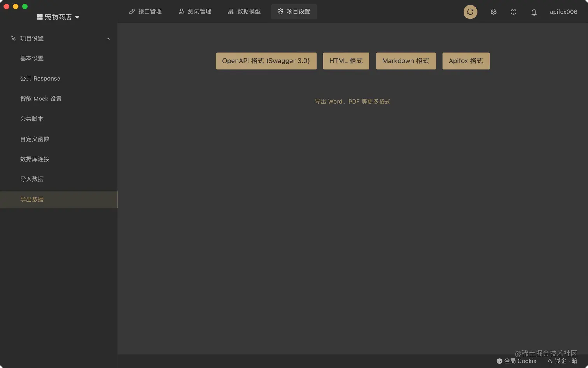Select the 项目设置 top tab
This screenshot has width=588, height=368.
coord(294,11)
